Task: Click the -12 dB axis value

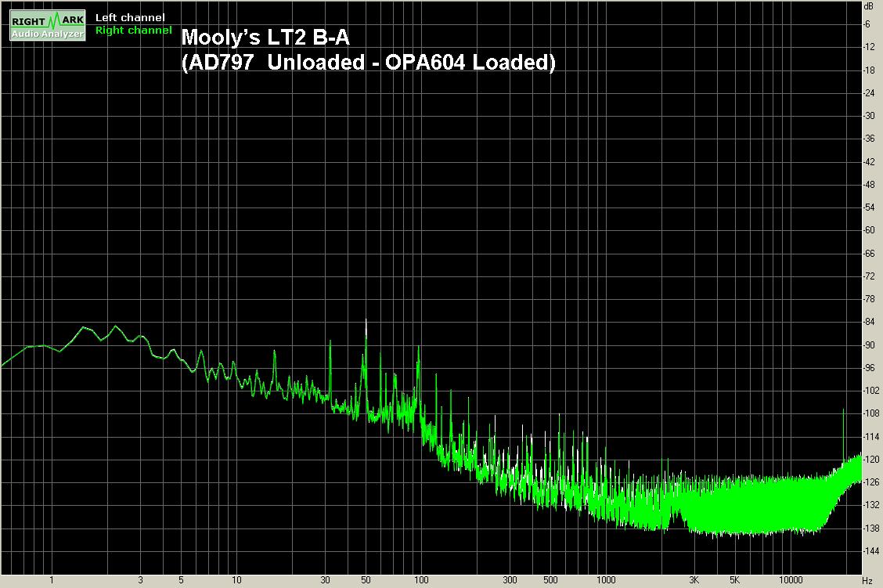Action: [x=869, y=47]
